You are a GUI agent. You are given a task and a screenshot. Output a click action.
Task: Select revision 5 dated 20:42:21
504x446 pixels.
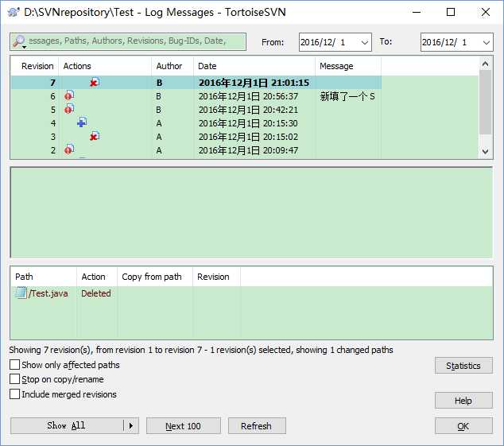pyautogui.click(x=196, y=110)
